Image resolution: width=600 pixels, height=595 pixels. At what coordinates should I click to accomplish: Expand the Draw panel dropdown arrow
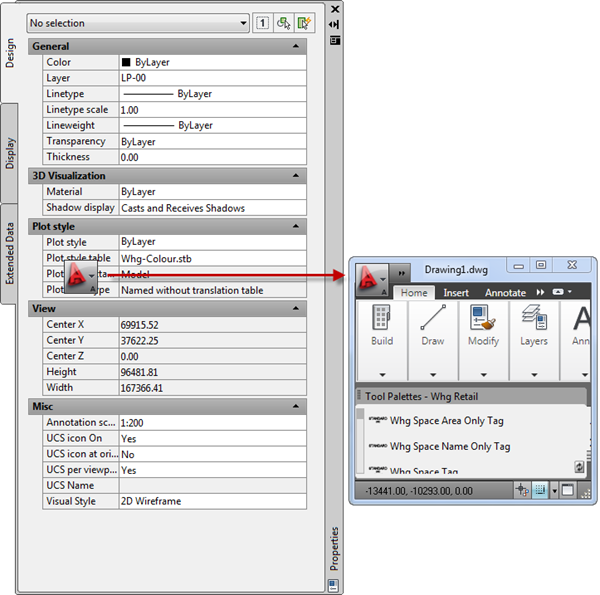(x=432, y=375)
